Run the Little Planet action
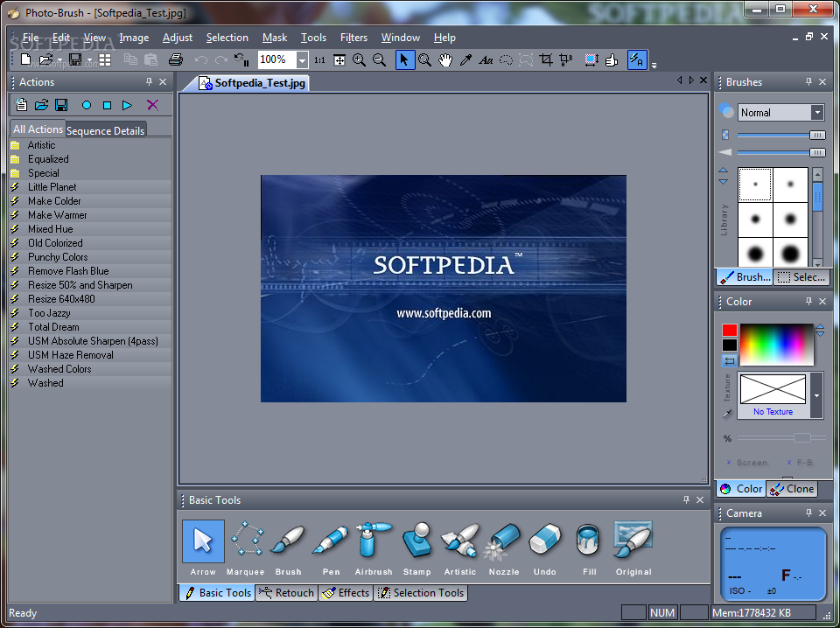The width and height of the screenshot is (840, 628). [x=90, y=187]
